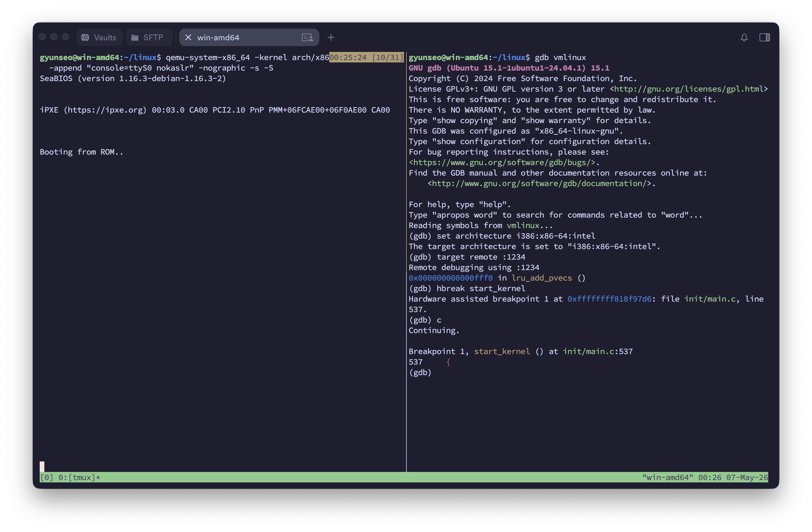The height and width of the screenshot is (532, 812).
Task: Click the final empty (gdb) prompt
Action: [420, 373]
